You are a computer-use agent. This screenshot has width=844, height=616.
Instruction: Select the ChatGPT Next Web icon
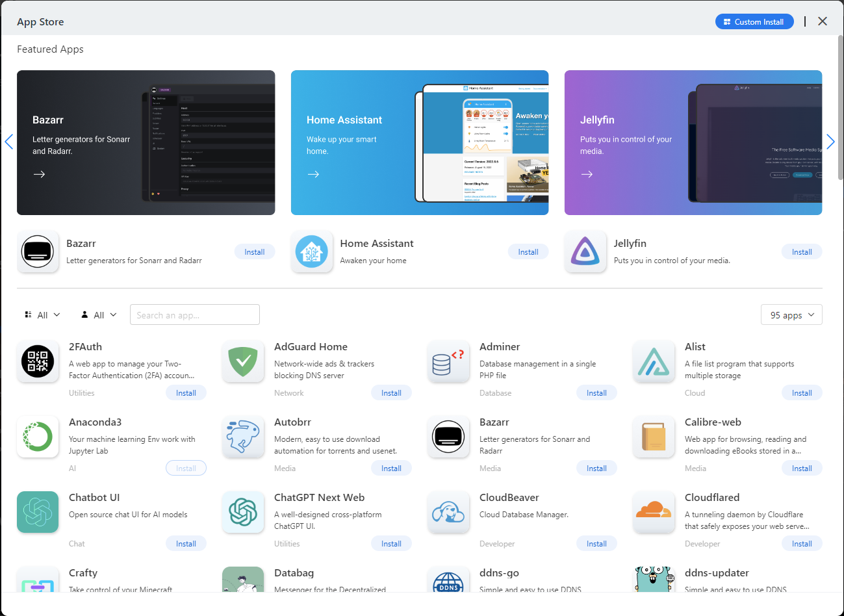click(x=243, y=512)
